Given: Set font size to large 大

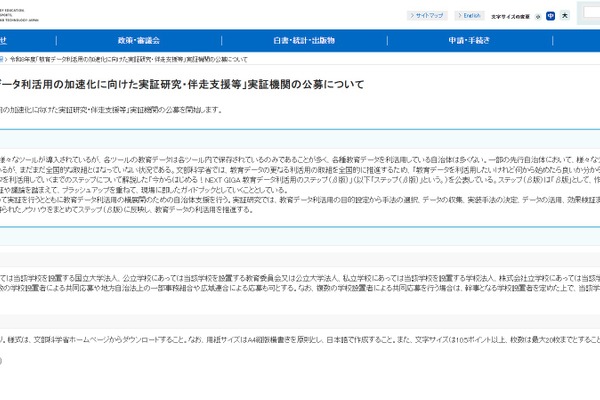Looking at the screenshot, I should click(565, 16).
